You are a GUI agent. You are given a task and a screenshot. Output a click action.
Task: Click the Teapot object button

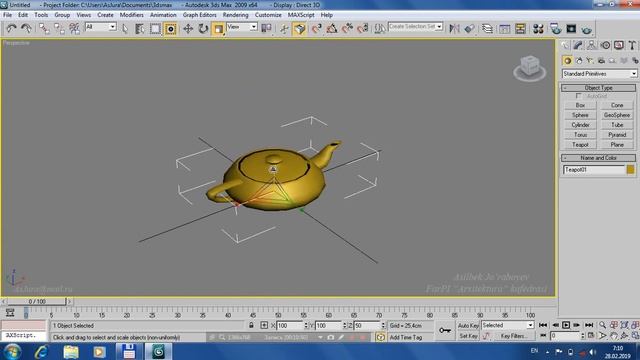click(580, 145)
